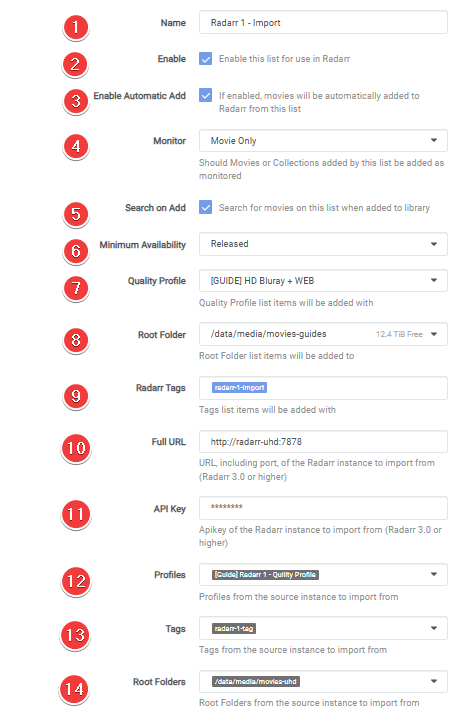Viewport: 459px width, 721px height.
Task: Open the Quality Profile dropdown
Action: (x=323, y=280)
